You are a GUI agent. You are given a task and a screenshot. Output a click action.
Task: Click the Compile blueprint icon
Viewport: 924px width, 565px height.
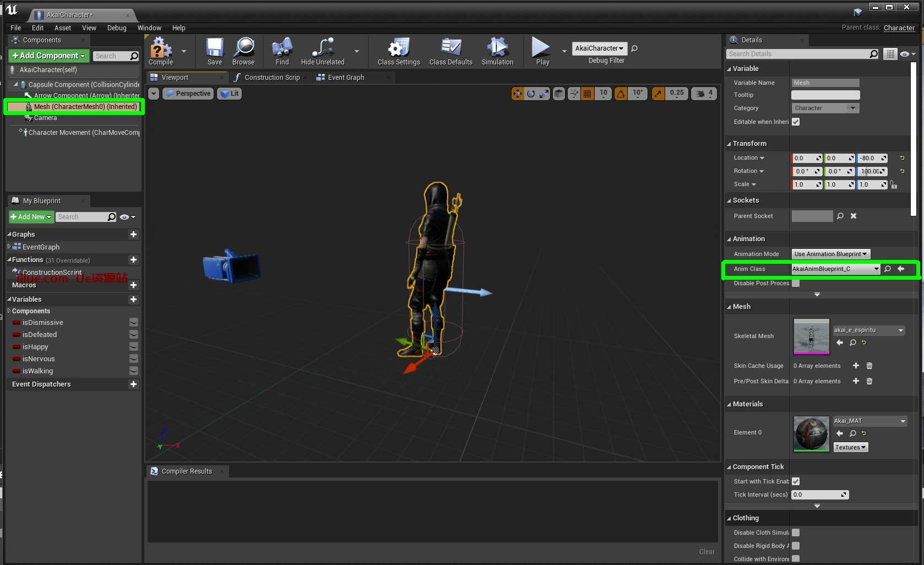160,48
